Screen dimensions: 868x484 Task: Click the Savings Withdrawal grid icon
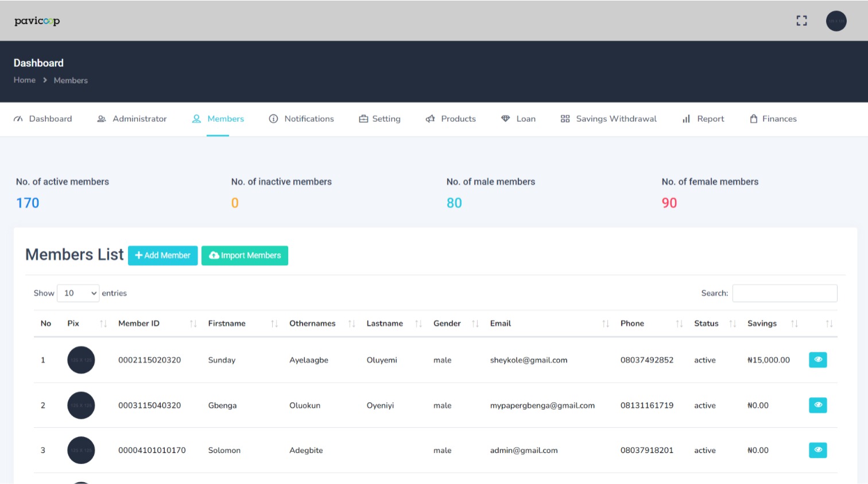tap(565, 119)
